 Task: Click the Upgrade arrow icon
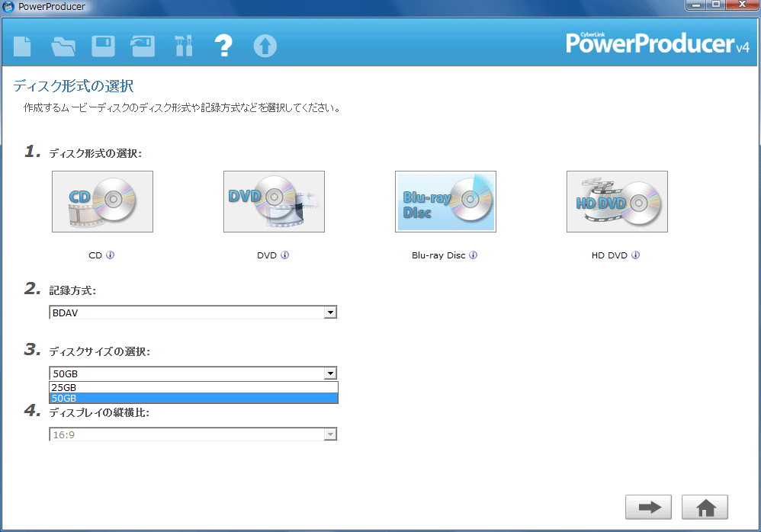click(x=265, y=46)
